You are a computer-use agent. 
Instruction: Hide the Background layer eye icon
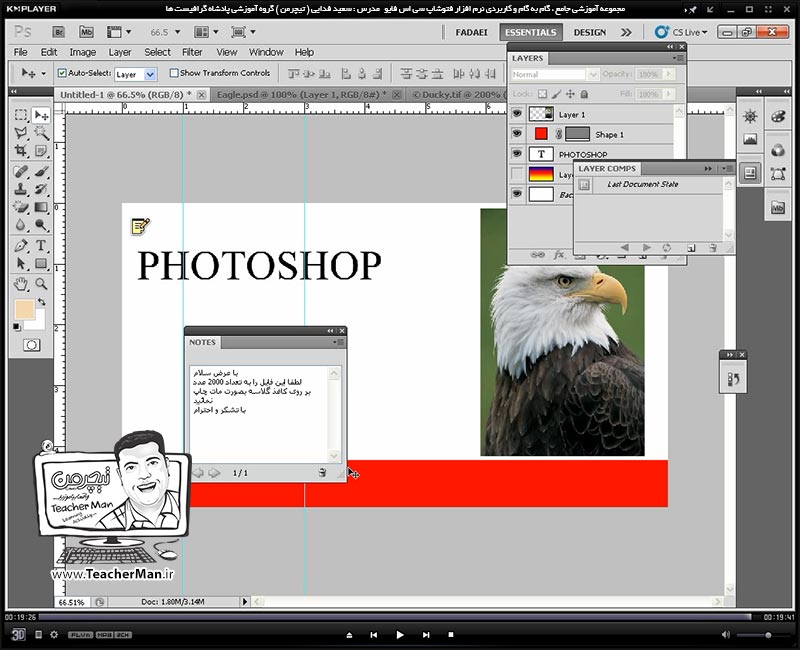point(517,194)
